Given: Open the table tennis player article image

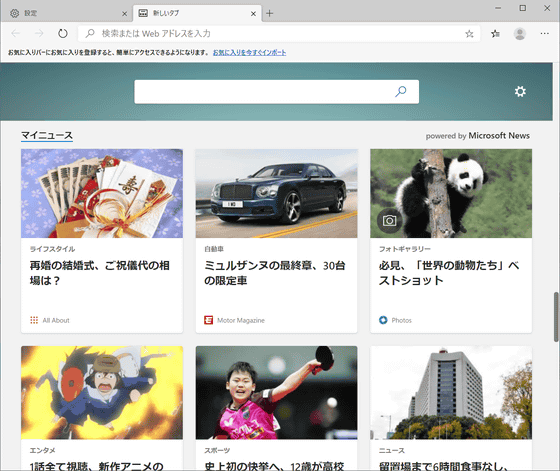Looking at the screenshot, I should point(276,392).
